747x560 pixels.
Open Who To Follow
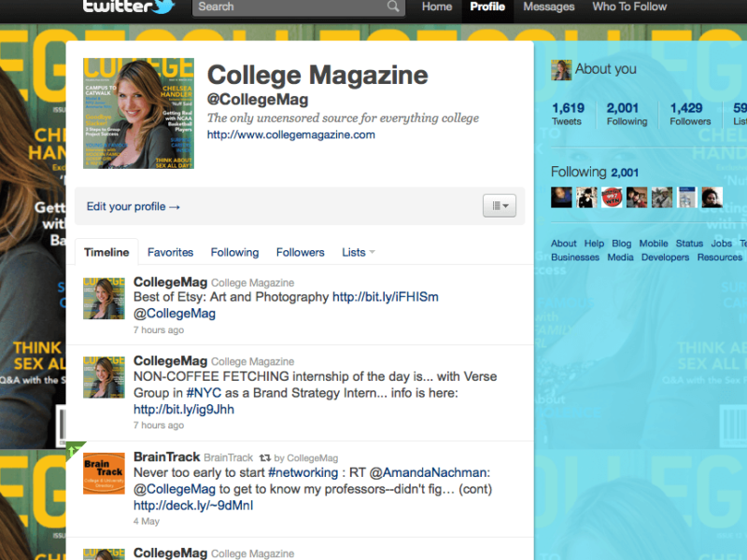(x=629, y=7)
